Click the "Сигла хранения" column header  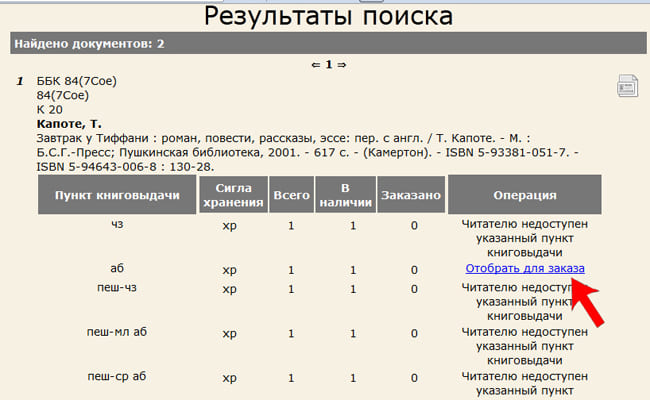[231, 195]
